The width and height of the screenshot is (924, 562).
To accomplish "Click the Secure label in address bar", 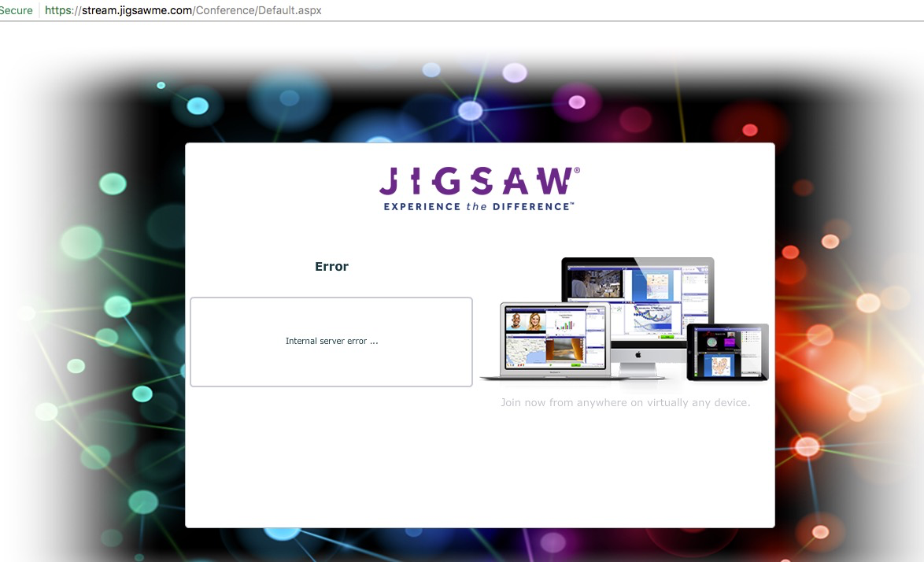I will click(x=16, y=10).
